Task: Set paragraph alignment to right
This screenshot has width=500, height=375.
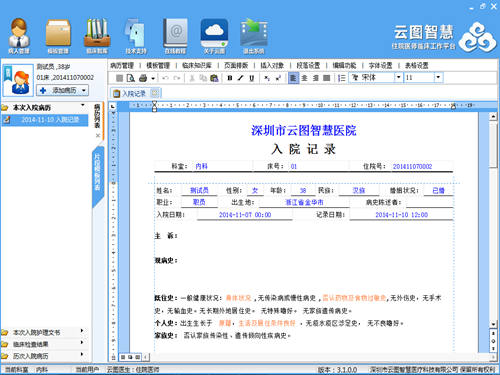Action: click(316, 78)
